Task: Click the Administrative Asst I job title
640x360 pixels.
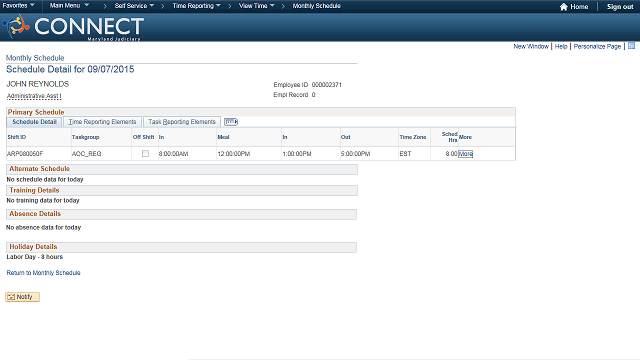Action: [34, 96]
